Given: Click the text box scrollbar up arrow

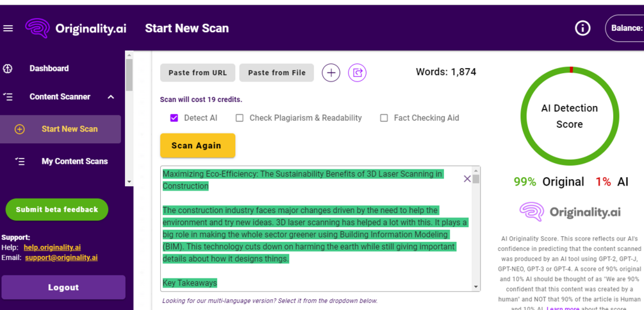Looking at the screenshot, I should tap(476, 171).
